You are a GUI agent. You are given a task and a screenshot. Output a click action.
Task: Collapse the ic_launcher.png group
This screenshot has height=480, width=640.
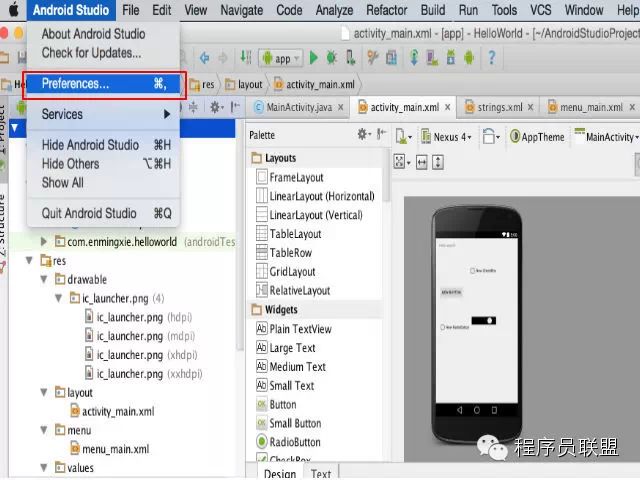tap(59, 298)
